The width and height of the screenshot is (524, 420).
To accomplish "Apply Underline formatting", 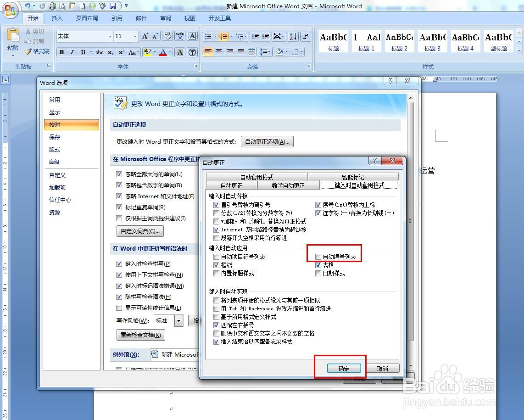I will (x=83, y=52).
